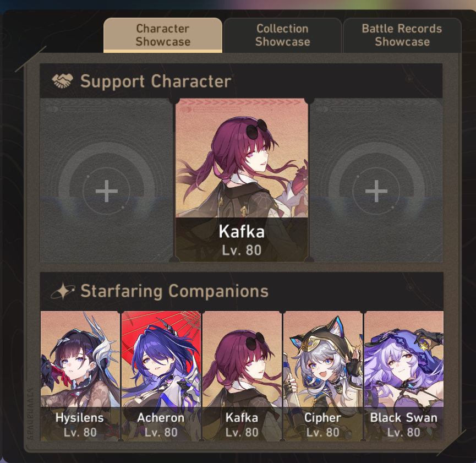Select the Hysilens companion card
The image size is (476, 463).
(80, 376)
